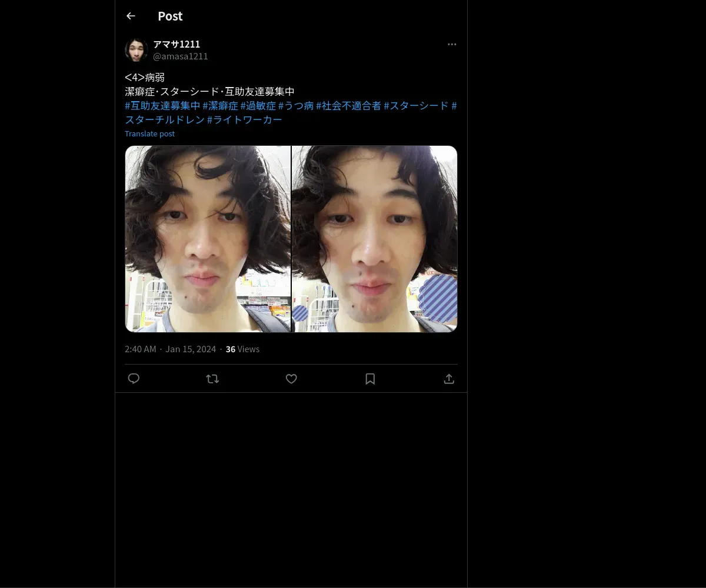Repost this post using the retweet icon

coord(212,379)
